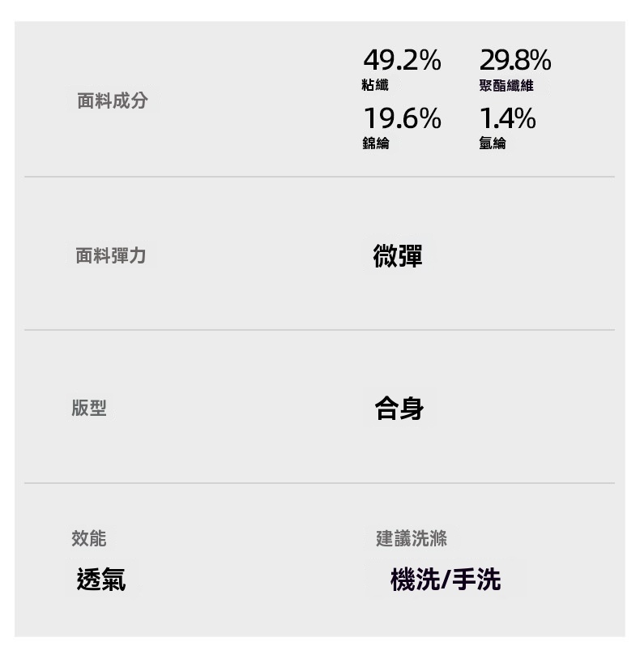Click divider line under the 面料成分 row
The image size is (640, 672).
(x=319, y=177)
